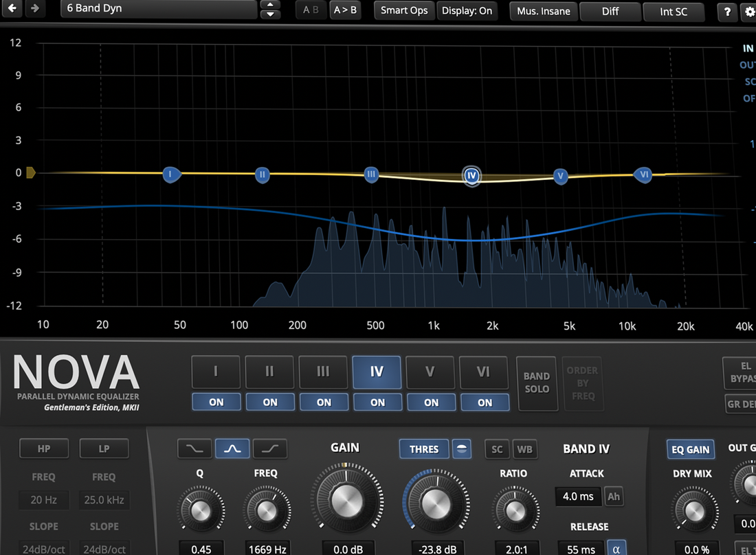Open the Smart Ops menu
Screen dimensions: 756x555
[404, 10]
